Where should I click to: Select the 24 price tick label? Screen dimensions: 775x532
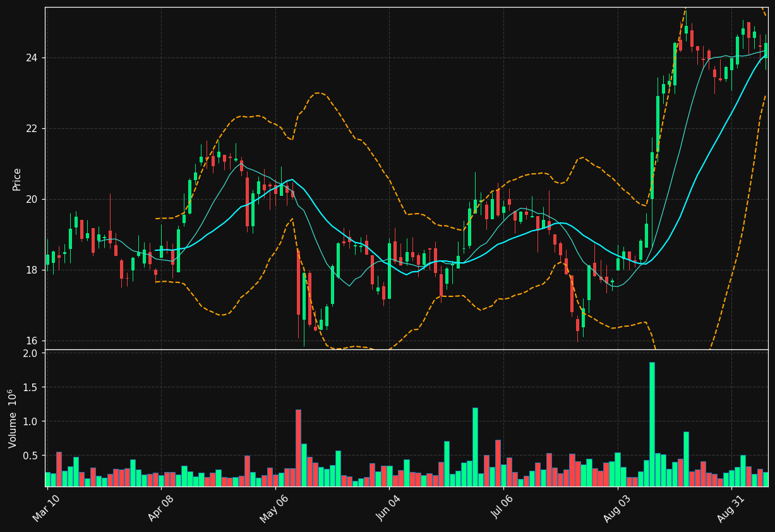(x=31, y=58)
